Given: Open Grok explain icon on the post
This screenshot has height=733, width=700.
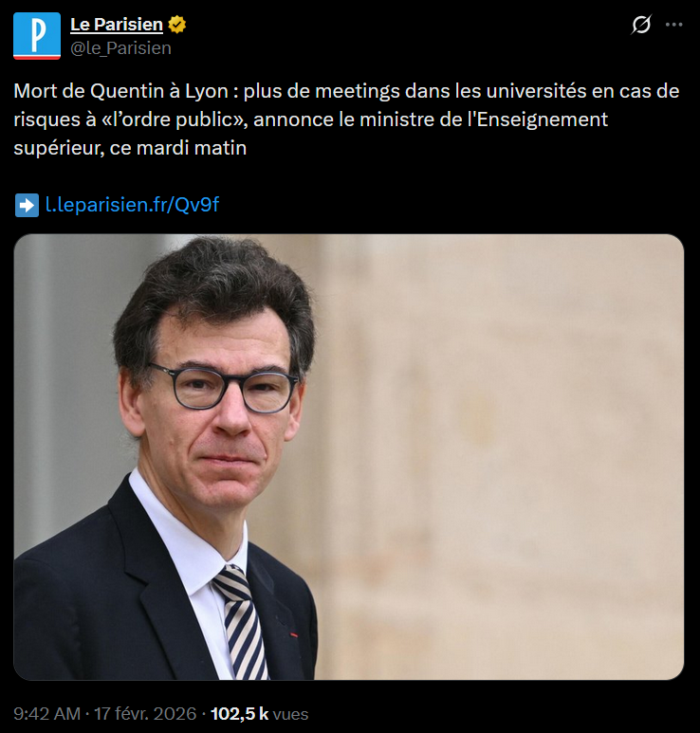Looking at the screenshot, I should (x=640, y=25).
